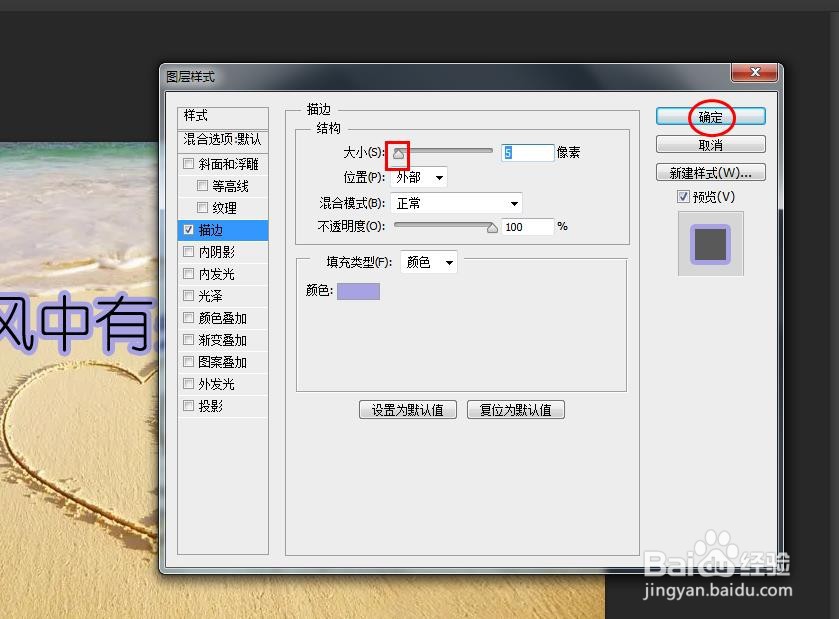
Task: Click the 不透明度 slider handle
Action: pos(492,228)
